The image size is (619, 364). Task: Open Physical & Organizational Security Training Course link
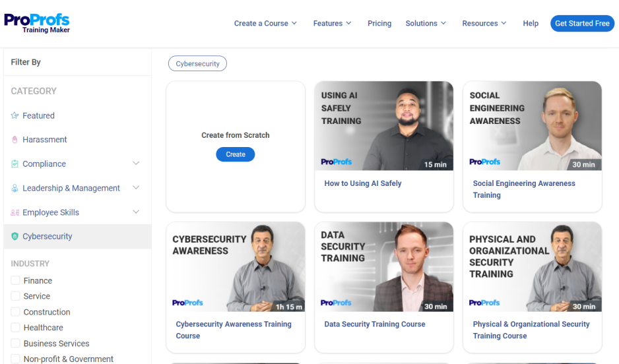point(531,330)
